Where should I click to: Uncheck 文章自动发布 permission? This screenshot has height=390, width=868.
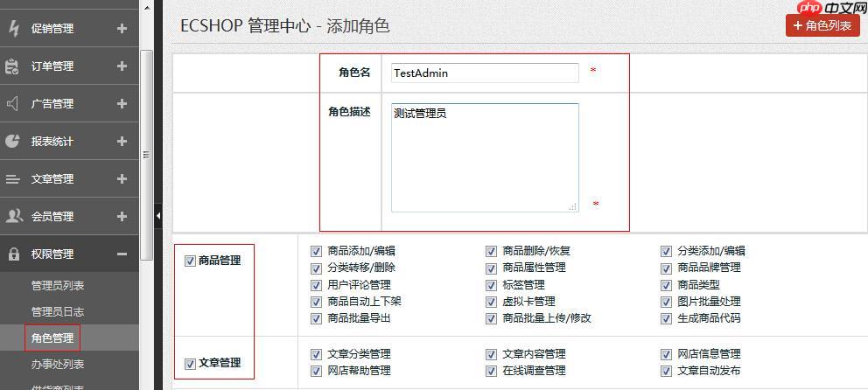tap(666, 371)
